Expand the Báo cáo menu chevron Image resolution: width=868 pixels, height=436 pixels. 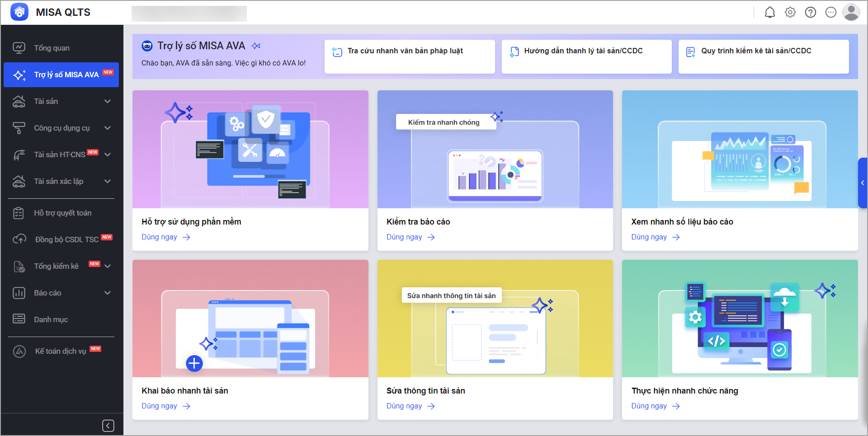(x=108, y=293)
